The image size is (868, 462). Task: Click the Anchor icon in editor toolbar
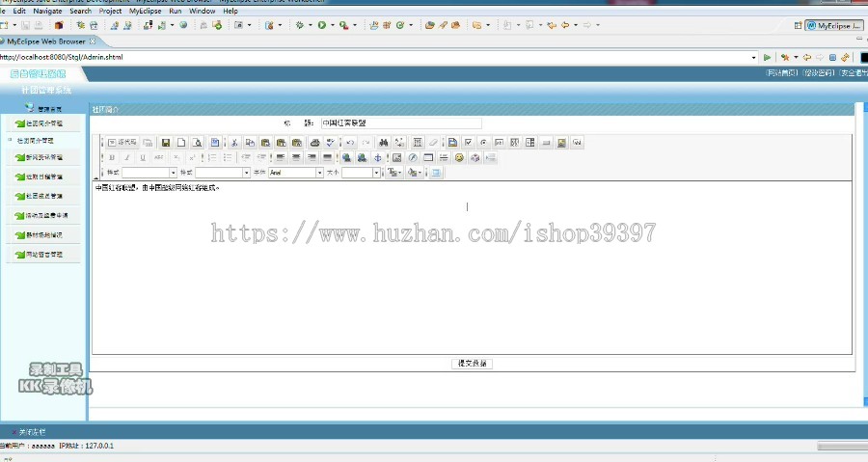tap(377, 157)
